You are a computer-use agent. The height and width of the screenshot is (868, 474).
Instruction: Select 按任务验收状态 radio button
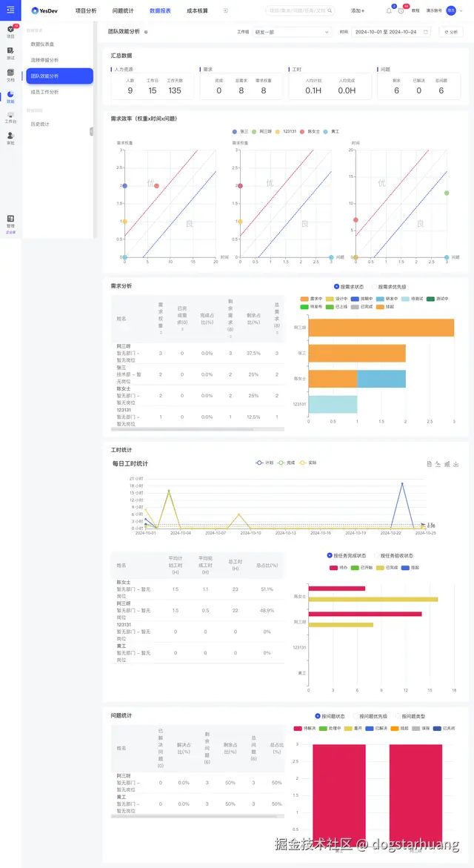tap(377, 555)
